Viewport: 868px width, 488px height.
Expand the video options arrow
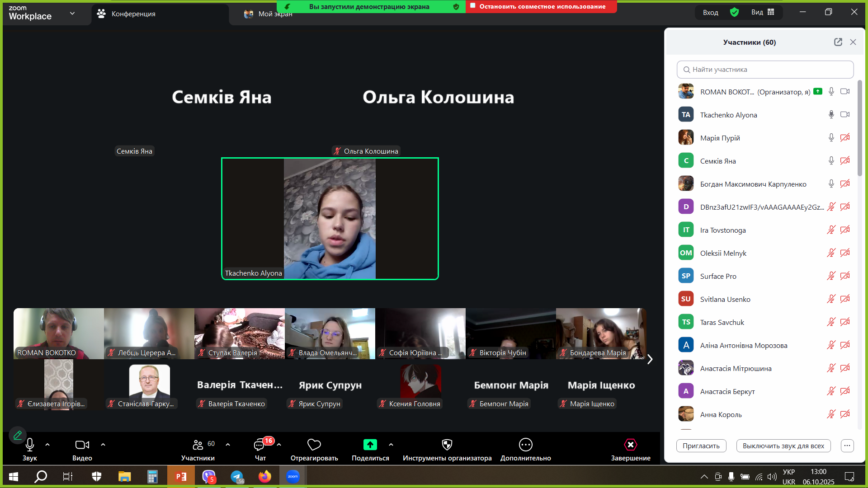tap(103, 445)
